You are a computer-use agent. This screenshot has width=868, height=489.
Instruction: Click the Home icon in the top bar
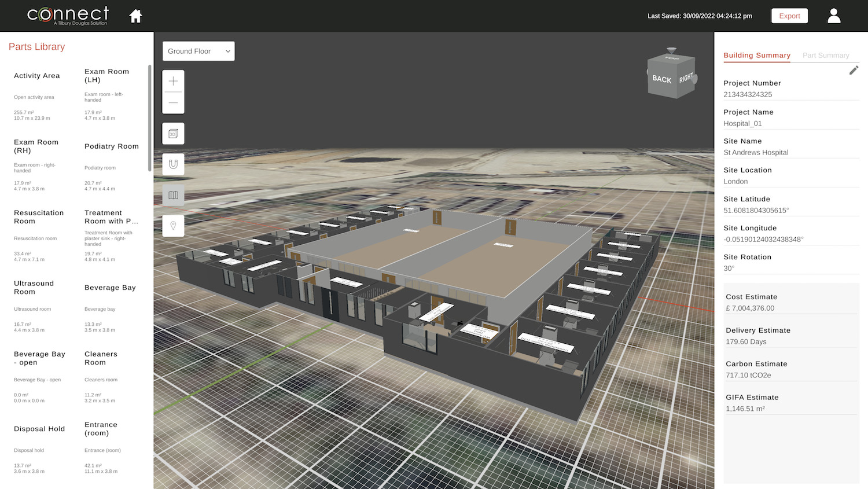point(135,16)
